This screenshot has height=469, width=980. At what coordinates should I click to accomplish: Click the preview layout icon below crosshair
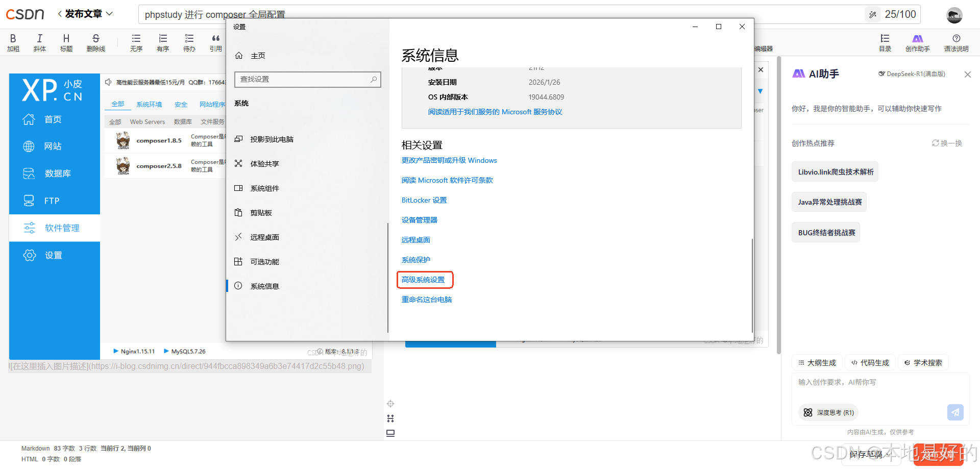[x=390, y=418]
